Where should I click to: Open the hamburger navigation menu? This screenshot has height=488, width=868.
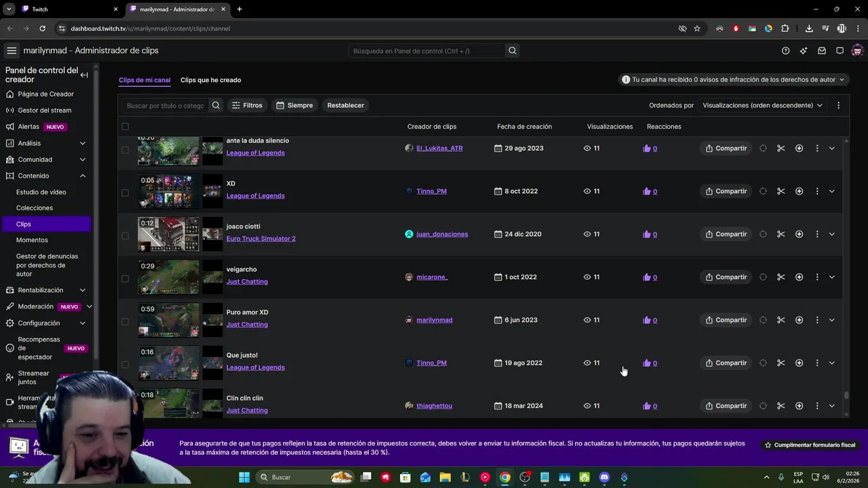pyautogui.click(x=12, y=51)
